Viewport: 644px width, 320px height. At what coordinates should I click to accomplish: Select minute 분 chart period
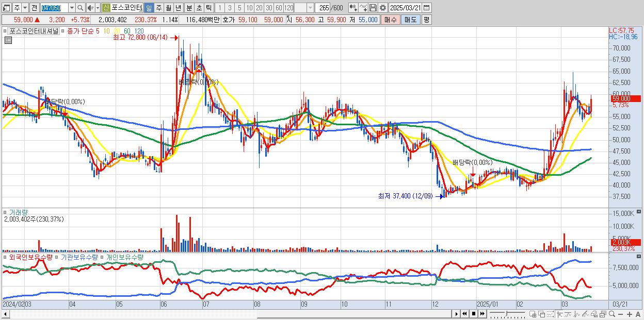coord(189,8)
